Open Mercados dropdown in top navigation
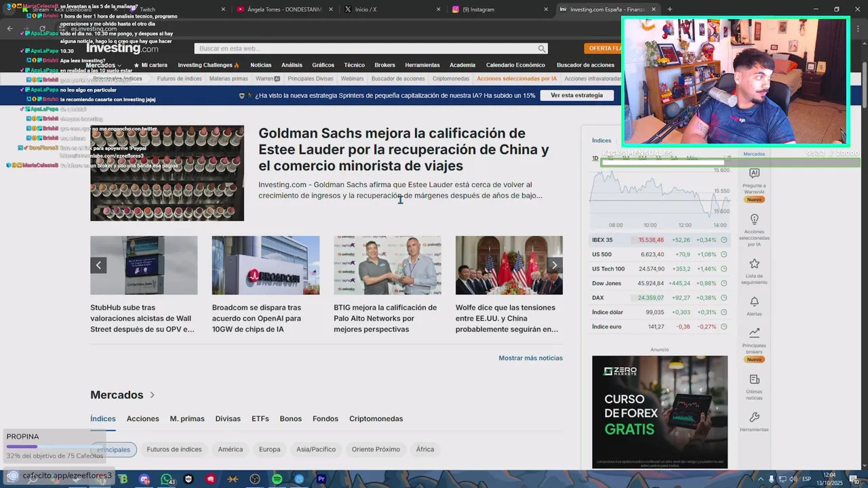This screenshot has height=488, width=868. 105,65
